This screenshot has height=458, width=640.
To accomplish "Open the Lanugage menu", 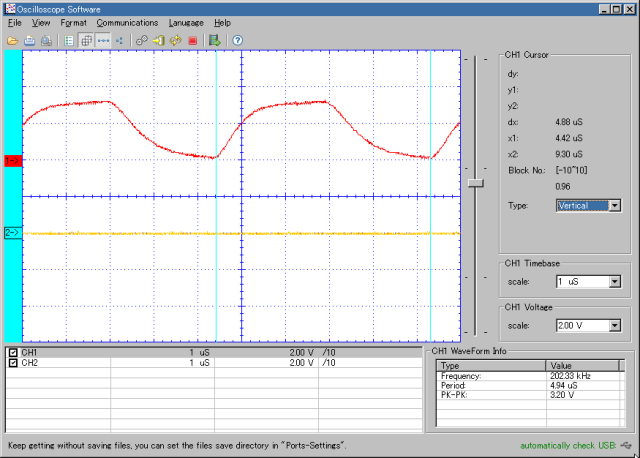I will coord(186,23).
